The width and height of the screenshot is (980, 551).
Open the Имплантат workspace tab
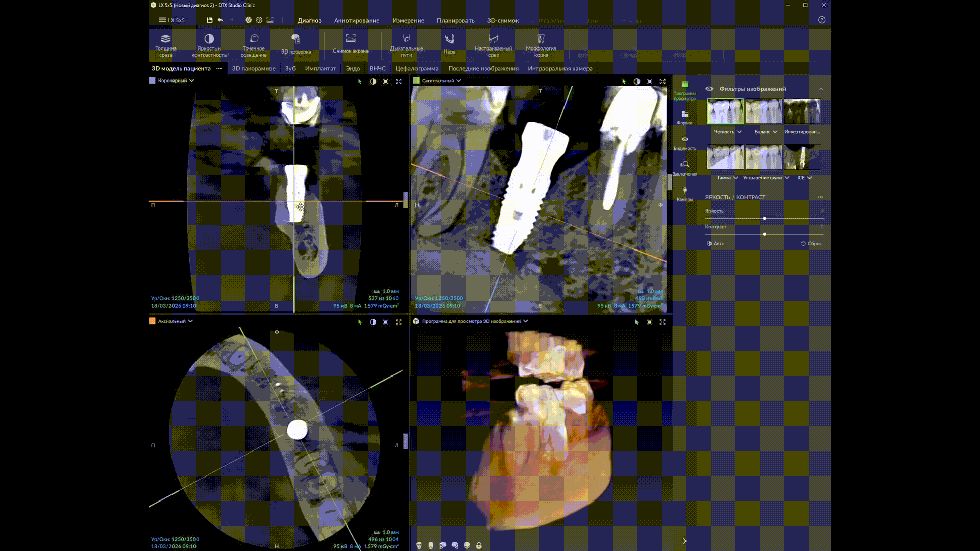[321, 68]
